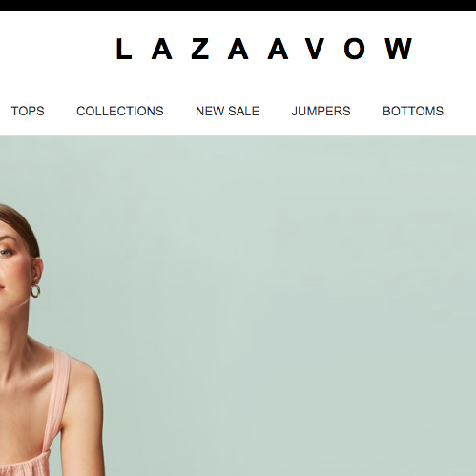The width and height of the screenshot is (476, 476).
Task: Click the LAZAAVOW brand logo
Action: 264,49
